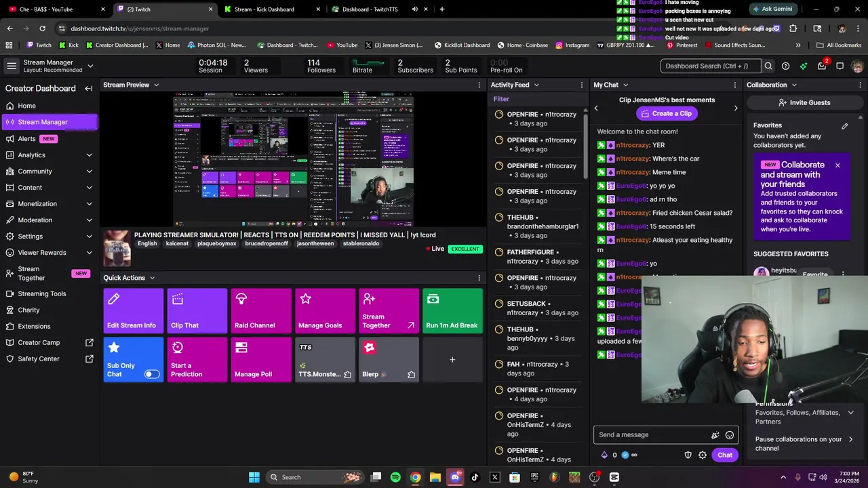Open the help question-mark icon
This screenshot has height=488, width=868.
[x=785, y=66]
